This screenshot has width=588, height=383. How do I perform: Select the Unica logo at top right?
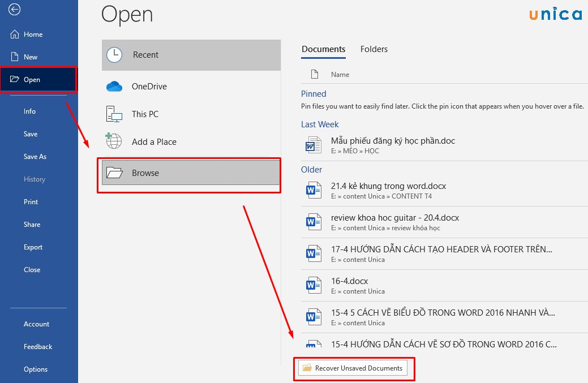[x=555, y=14]
